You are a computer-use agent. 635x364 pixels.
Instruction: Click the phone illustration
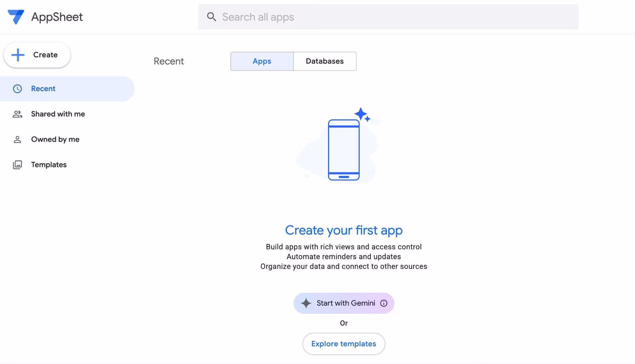pyautogui.click(x=344, y=150)
